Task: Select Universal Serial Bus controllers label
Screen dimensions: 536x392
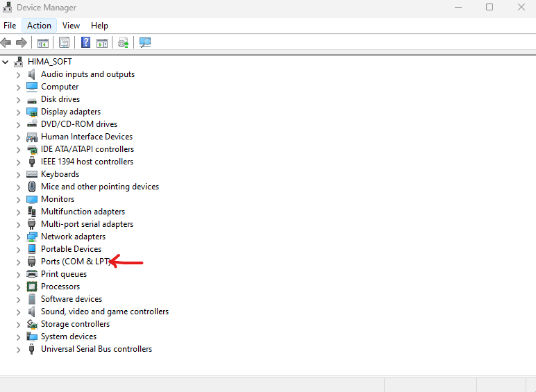Action: click(97, 349)
